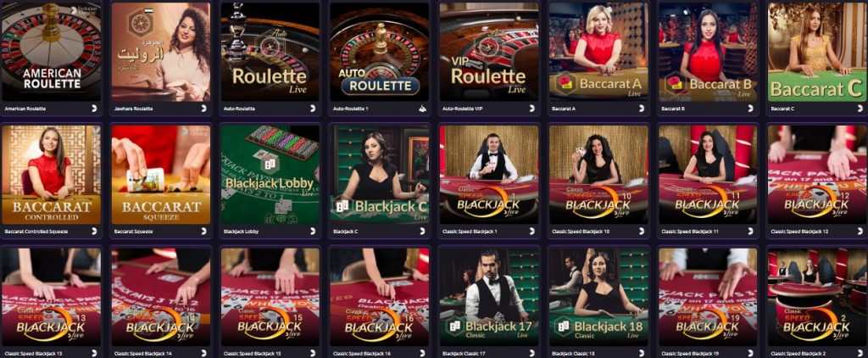Launch the VIP Roulette Live thumbnail
Image resolution: width=868 pixels, height=358 pixels.
489,52
